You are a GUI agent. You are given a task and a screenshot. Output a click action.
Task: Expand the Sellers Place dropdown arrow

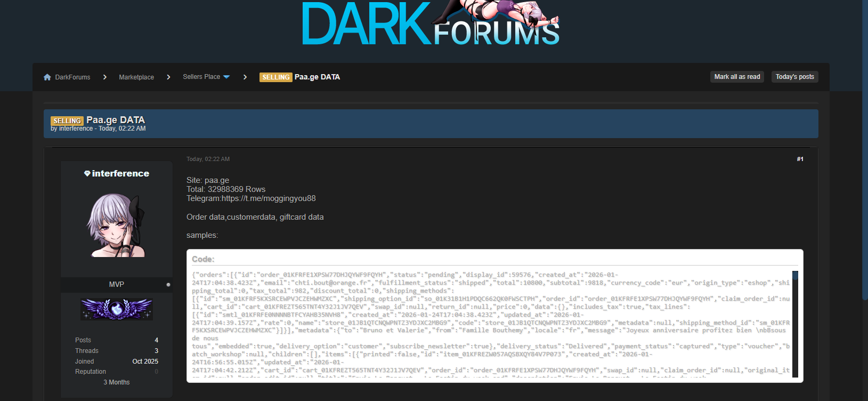pos(226,77)
